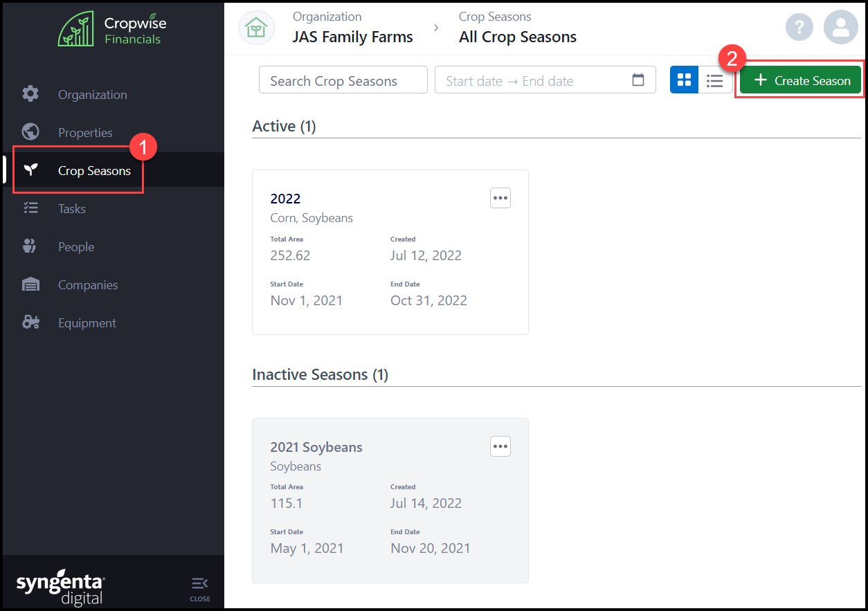Go to Equipment menu item

pos(87,323)
